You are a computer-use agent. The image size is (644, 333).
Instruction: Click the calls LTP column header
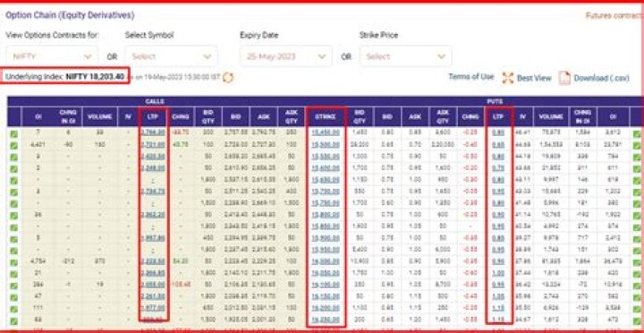[153, 116]
